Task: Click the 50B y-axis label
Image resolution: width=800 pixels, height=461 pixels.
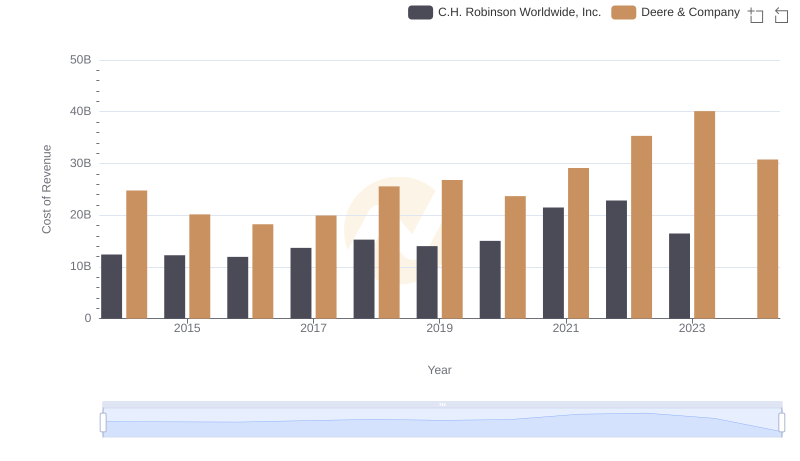Action: click(81, 60)
